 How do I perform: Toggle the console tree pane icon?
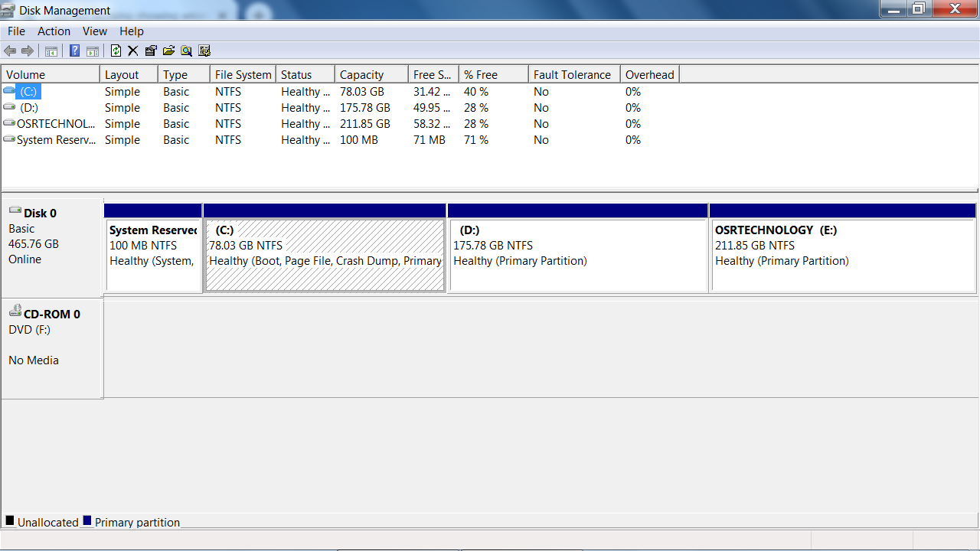pyautogui.click(x=51, y=51)
